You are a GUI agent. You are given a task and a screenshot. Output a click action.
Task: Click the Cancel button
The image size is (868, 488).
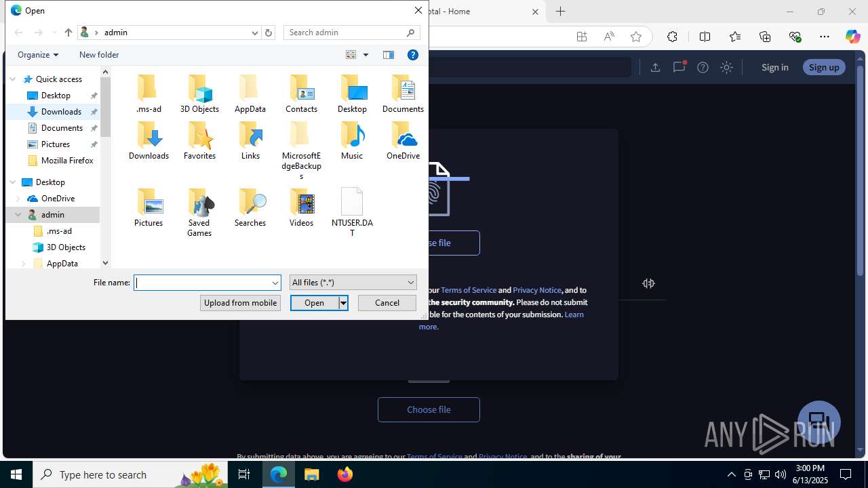[387, 303]
